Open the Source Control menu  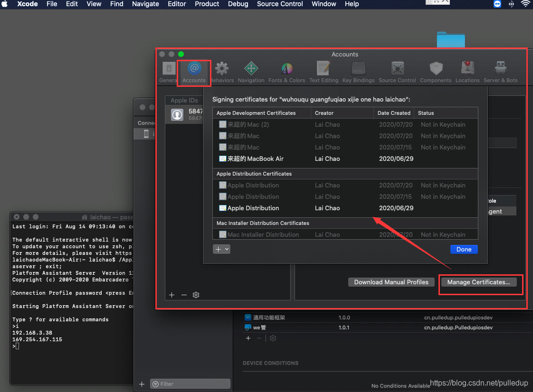pos(280,4)
